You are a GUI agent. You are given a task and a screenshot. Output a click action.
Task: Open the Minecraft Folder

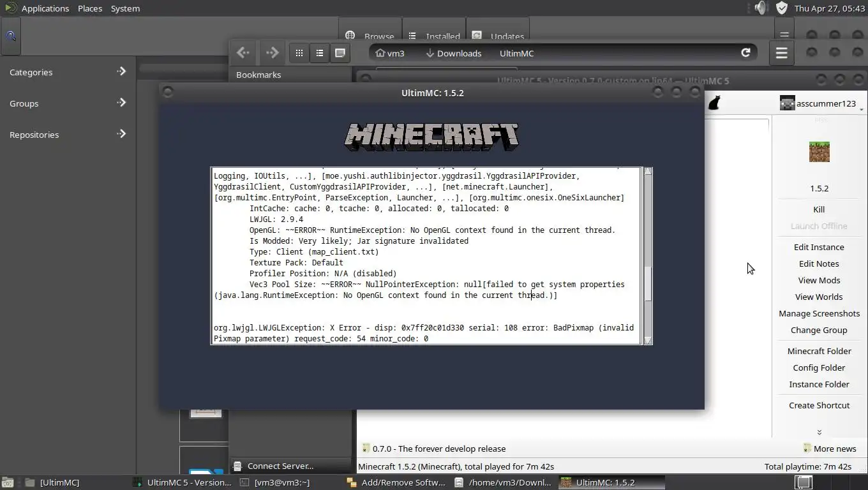(819, 351)
